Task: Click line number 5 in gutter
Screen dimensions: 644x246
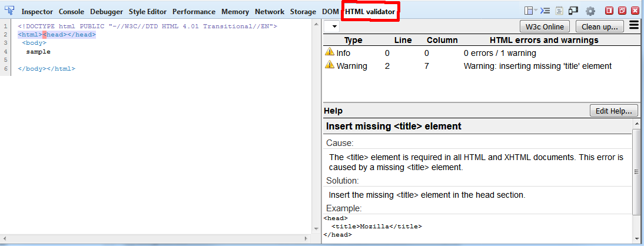Action: tap(5, 61)
